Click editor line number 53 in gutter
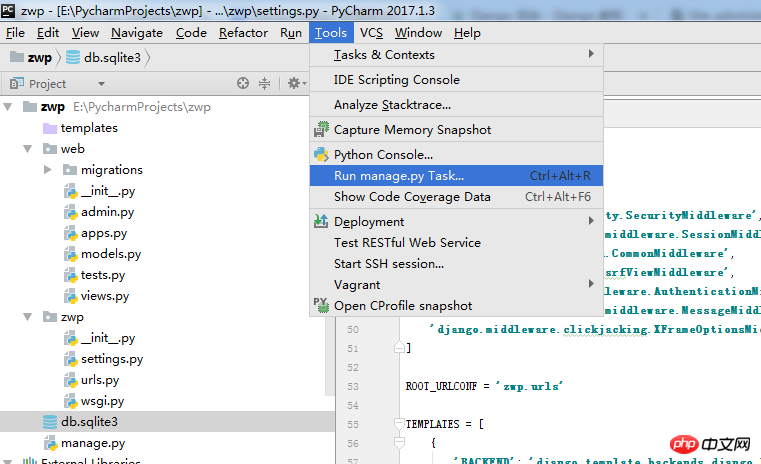The width and height of the screenshot is (761, 464). tap(353, 386)
